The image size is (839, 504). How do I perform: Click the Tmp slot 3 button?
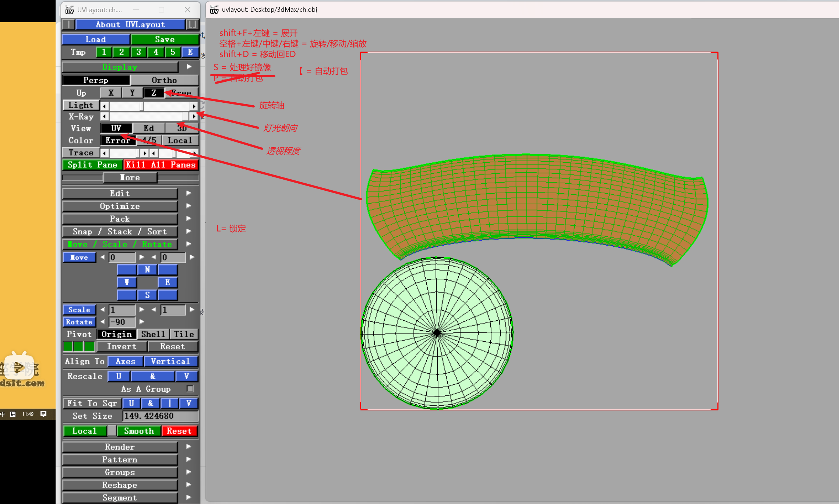(138, 52)
